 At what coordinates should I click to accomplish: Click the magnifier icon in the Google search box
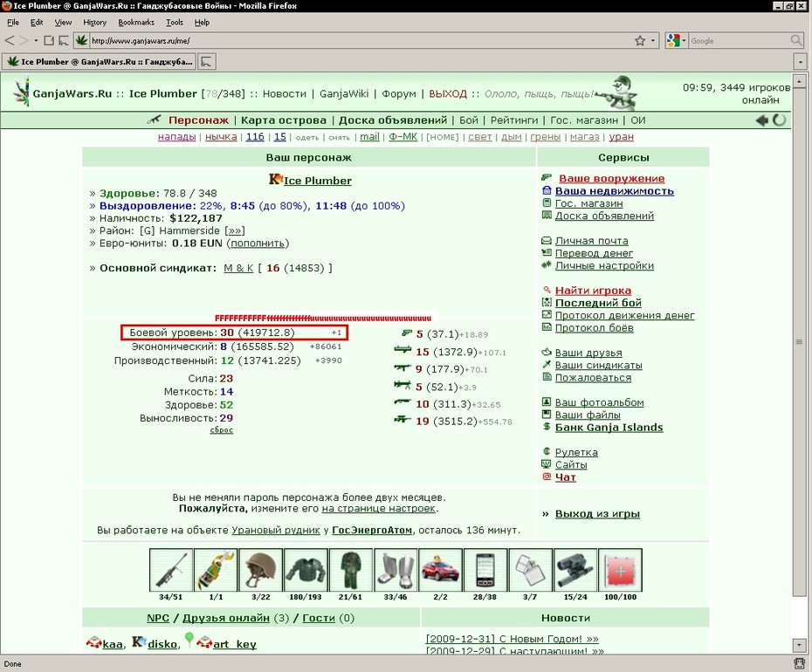point(796,40)
